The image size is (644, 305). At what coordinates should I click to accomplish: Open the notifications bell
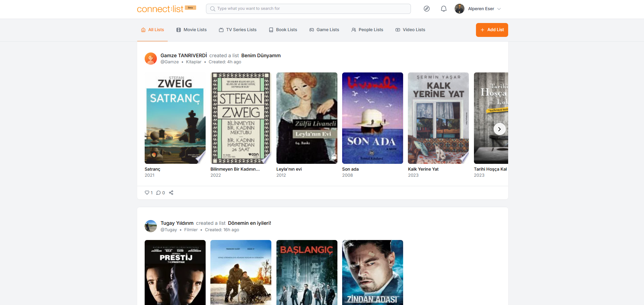point(443,9)
